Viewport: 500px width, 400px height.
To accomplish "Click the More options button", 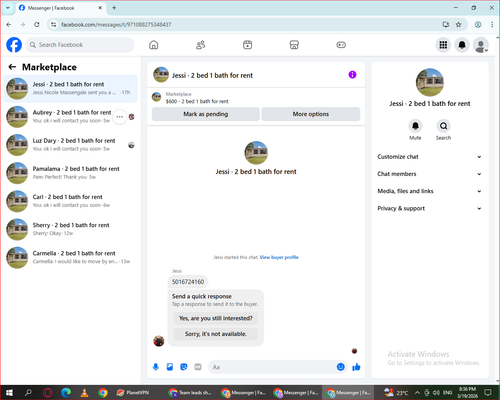I will point(311,114).
